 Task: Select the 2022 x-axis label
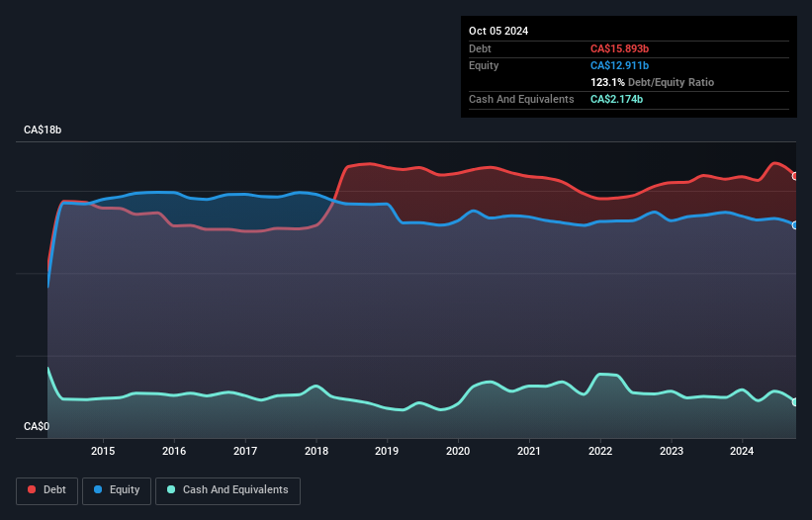pyautogui.click(x=600, y=451)
